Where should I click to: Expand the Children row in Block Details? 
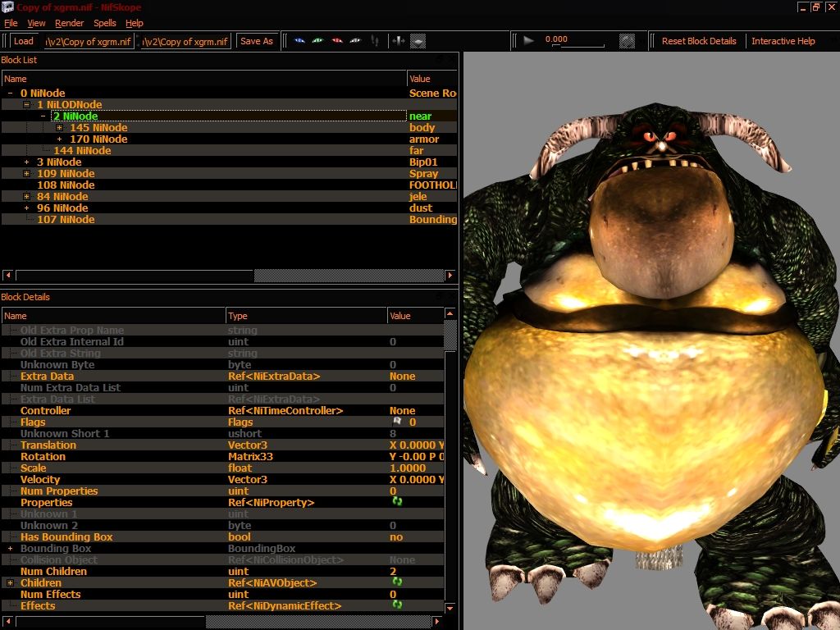(x=10, y=582)
